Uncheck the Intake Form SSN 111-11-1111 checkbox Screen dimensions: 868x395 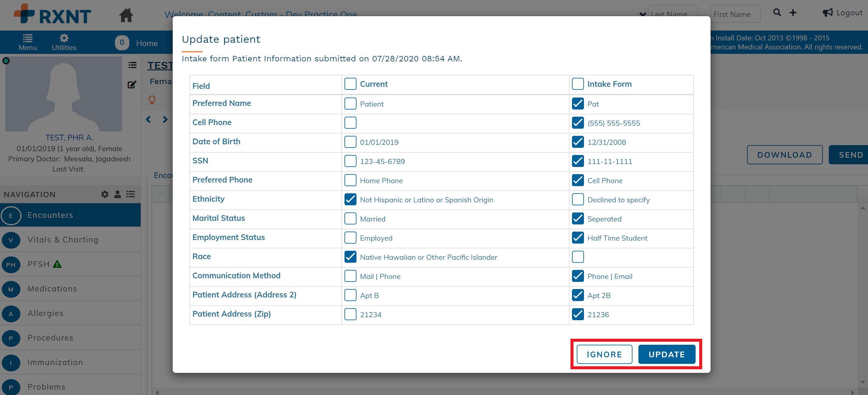(578, 161)
